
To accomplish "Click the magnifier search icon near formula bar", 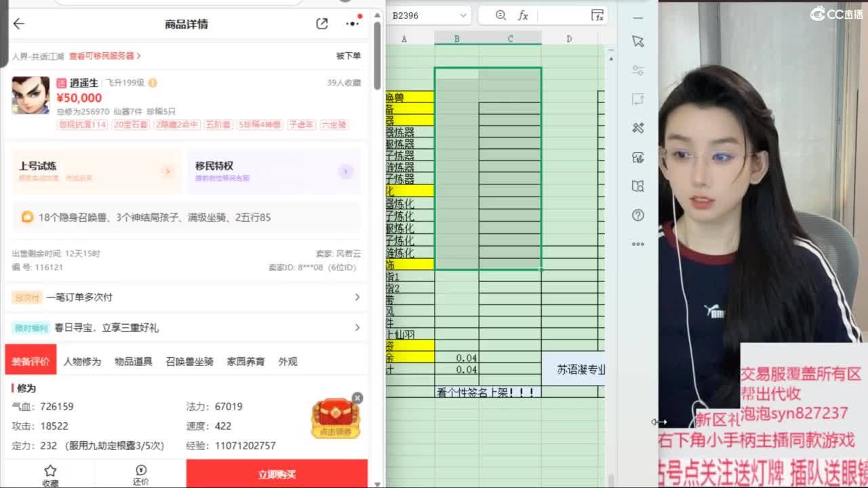I will tap(500, 14).
